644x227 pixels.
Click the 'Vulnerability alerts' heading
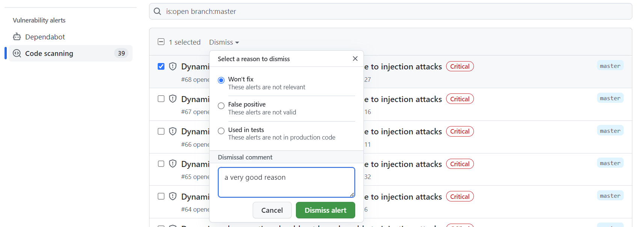pos(39,20)
